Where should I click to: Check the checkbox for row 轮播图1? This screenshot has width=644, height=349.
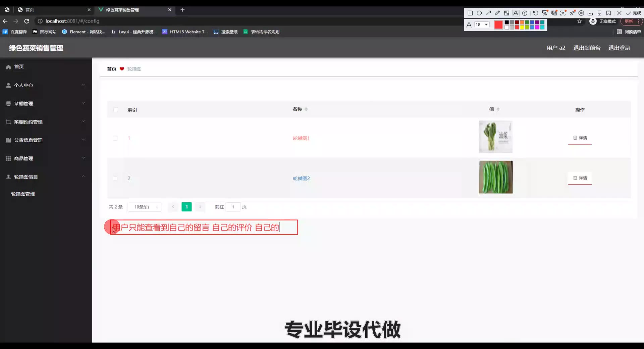point(115,138)
